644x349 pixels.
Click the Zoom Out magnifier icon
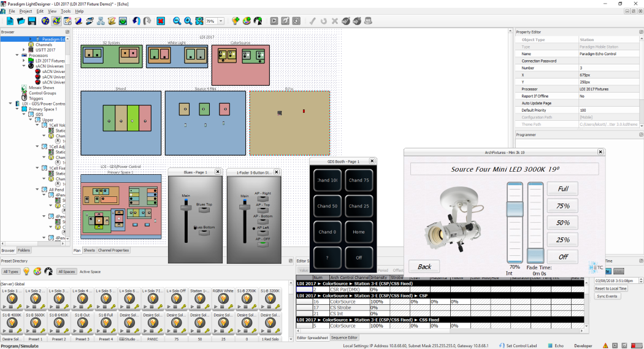click(177, 21)
